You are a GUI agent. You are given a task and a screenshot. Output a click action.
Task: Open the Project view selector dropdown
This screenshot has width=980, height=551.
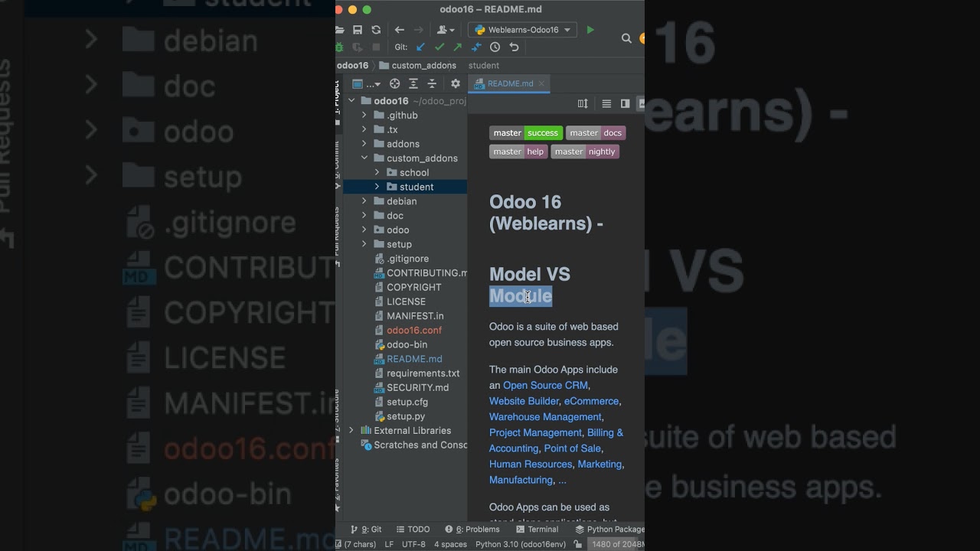366,84
